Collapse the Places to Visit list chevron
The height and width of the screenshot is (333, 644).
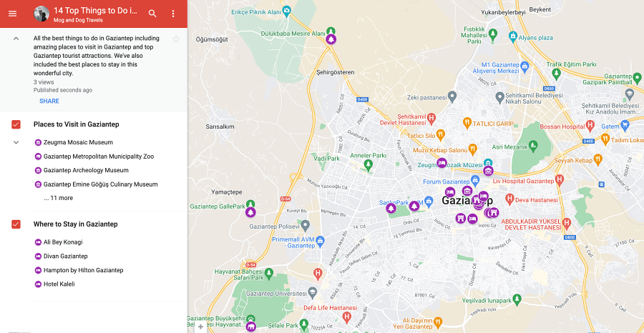16,142
